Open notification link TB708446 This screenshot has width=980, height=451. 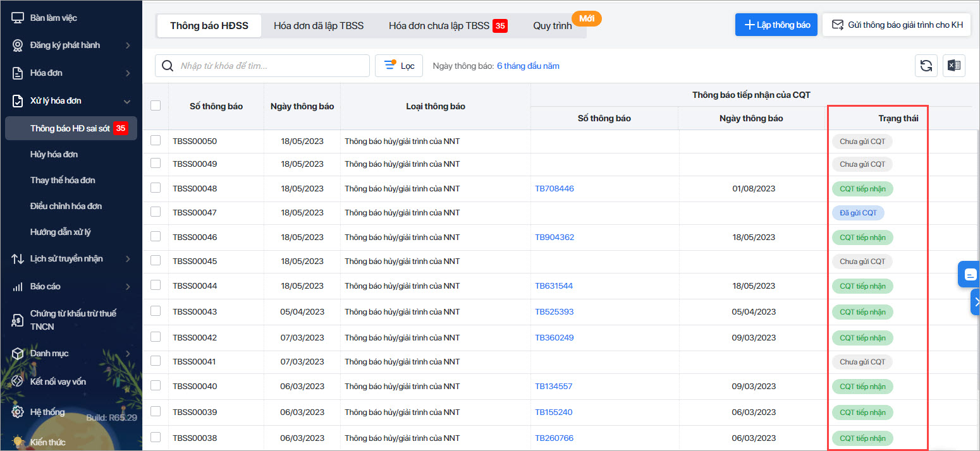554,188
